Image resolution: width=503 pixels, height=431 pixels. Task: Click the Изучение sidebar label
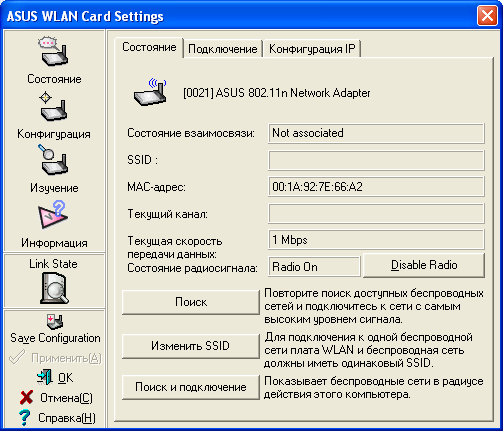click(x=54, y=188)
